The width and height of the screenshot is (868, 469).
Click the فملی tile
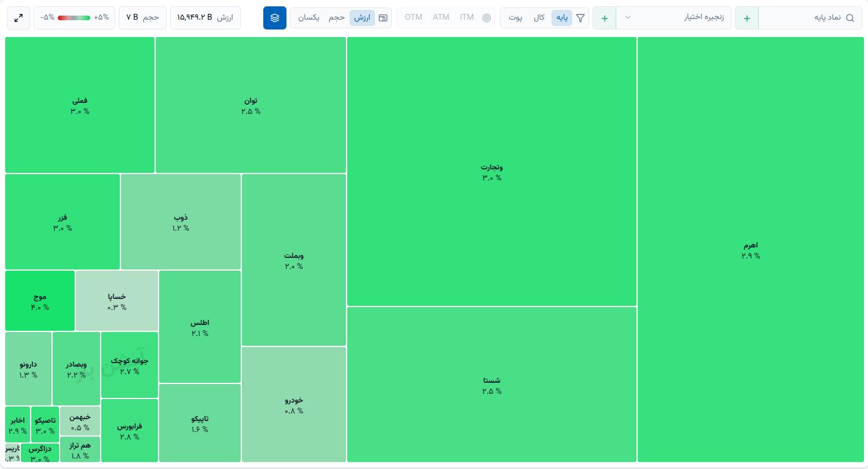[x=80, y=105]
